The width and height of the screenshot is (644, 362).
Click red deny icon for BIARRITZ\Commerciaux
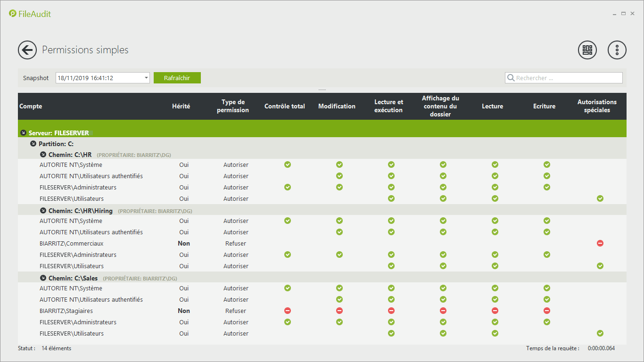(600, 243)
